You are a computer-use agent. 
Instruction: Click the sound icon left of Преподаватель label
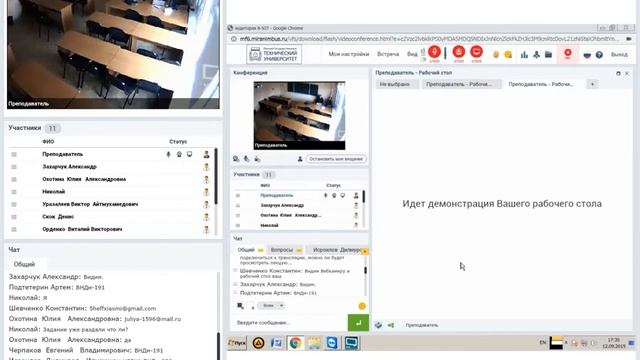pyautogui.click(x=391, y=325)
